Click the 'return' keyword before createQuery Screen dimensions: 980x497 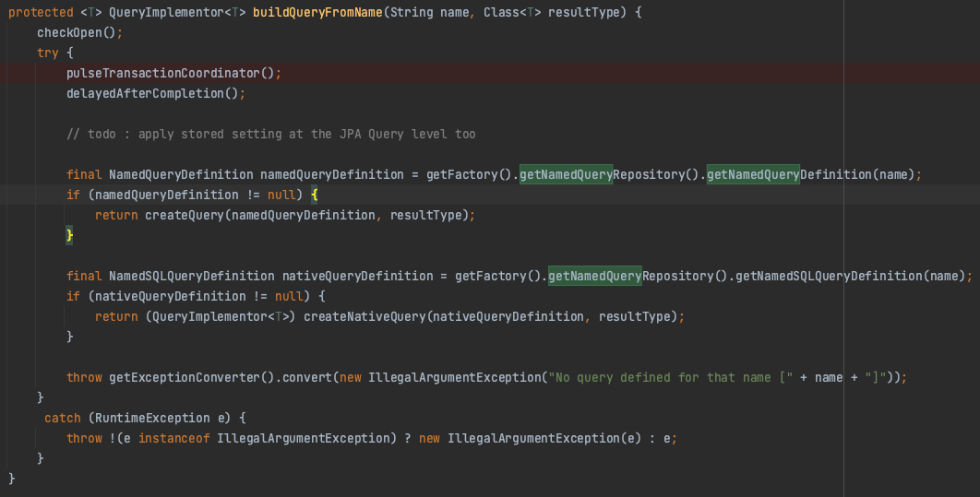[x=116, y=216]
